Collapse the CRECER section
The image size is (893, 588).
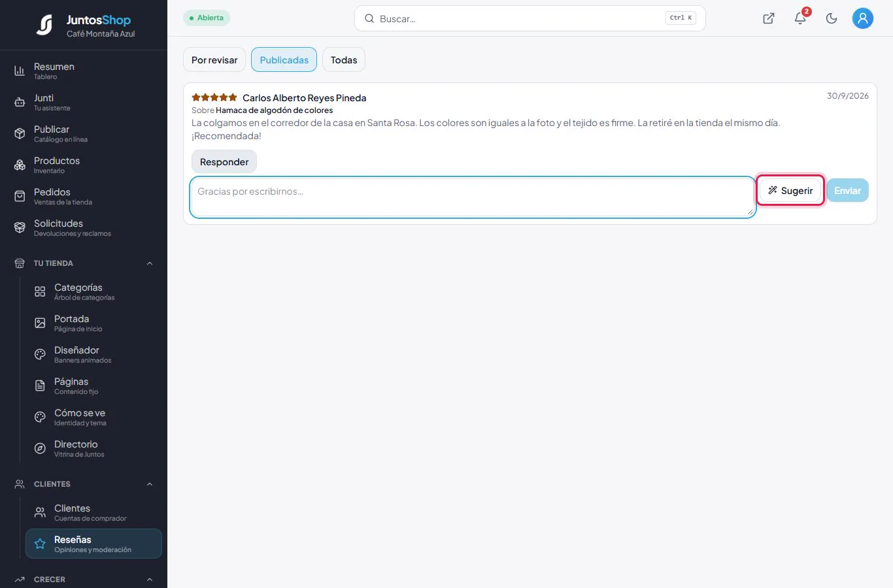click(x=150, y=580)
